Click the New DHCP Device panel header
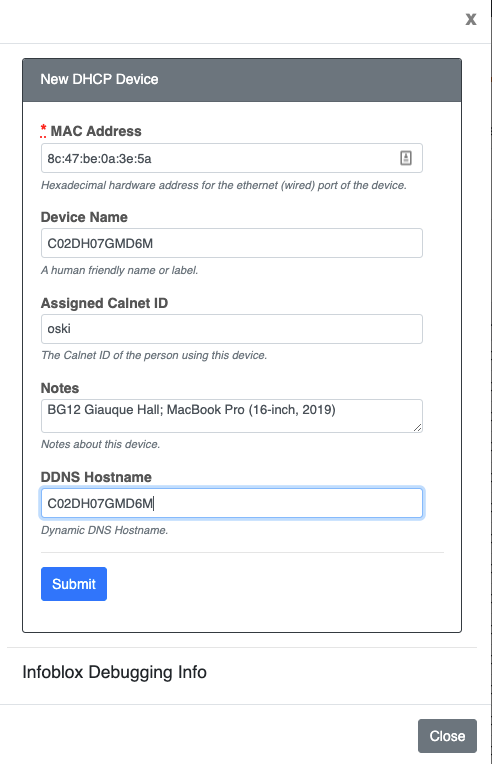Screen dimensions: 492x764 click(x=242, y=80)
